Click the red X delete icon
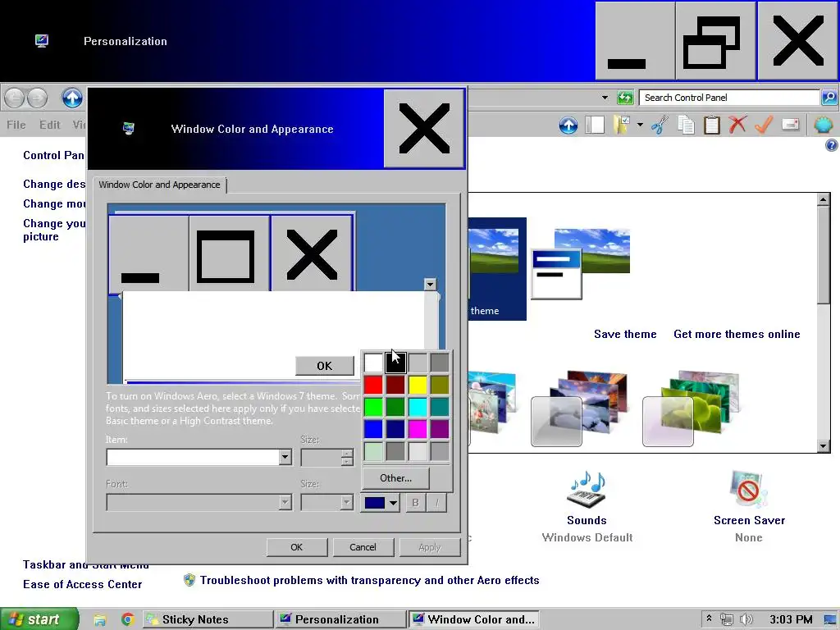 point(737,126)
